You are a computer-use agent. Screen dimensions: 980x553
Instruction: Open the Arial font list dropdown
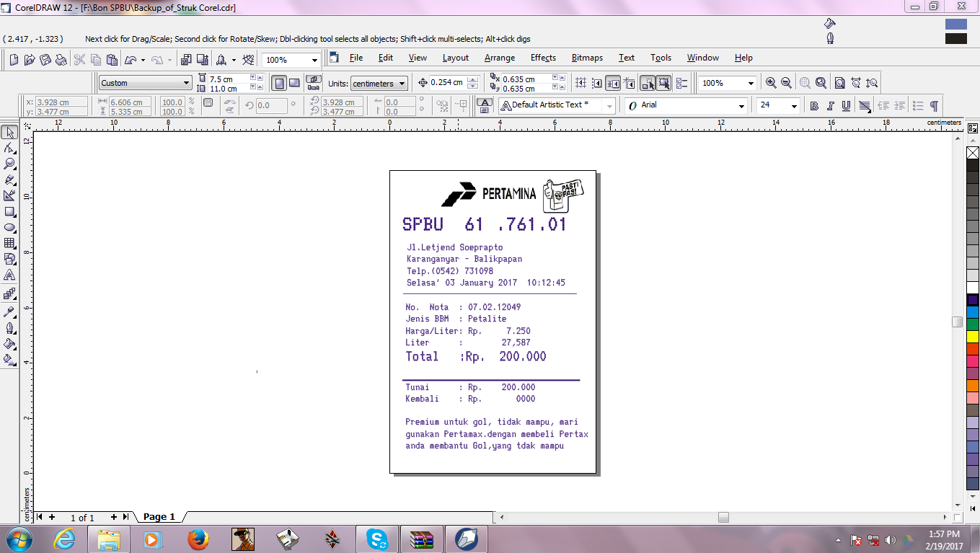(741, 106)
